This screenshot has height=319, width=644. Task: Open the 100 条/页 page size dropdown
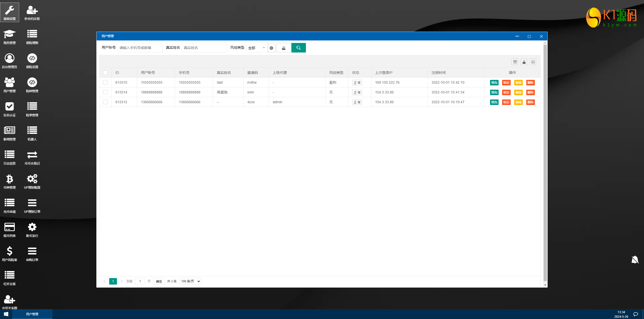(190, 281)
